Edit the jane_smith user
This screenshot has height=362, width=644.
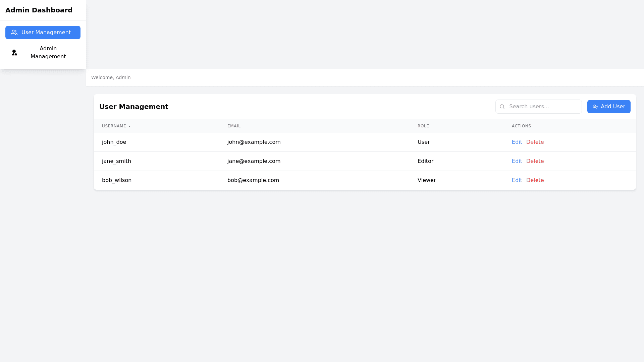(517, 161)
